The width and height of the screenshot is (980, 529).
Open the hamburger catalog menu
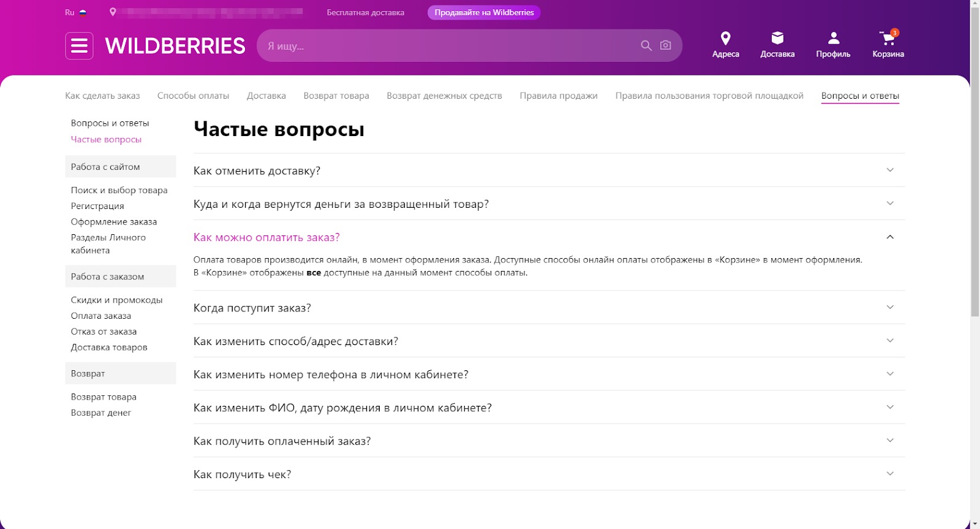(x=79, y=46)
